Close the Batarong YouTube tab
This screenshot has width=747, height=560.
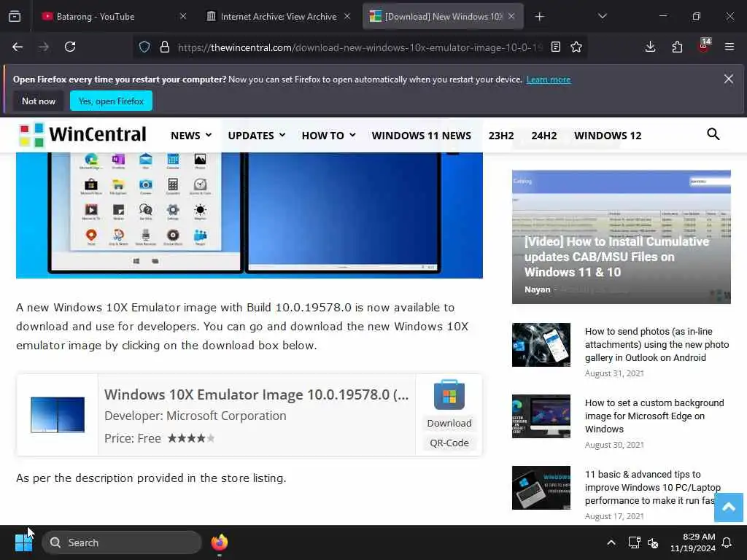[x=183, y=17]
